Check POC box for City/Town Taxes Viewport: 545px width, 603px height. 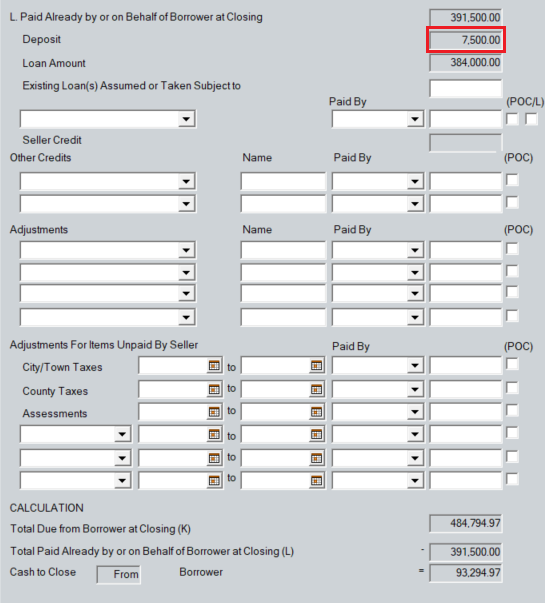click(512, 364)
